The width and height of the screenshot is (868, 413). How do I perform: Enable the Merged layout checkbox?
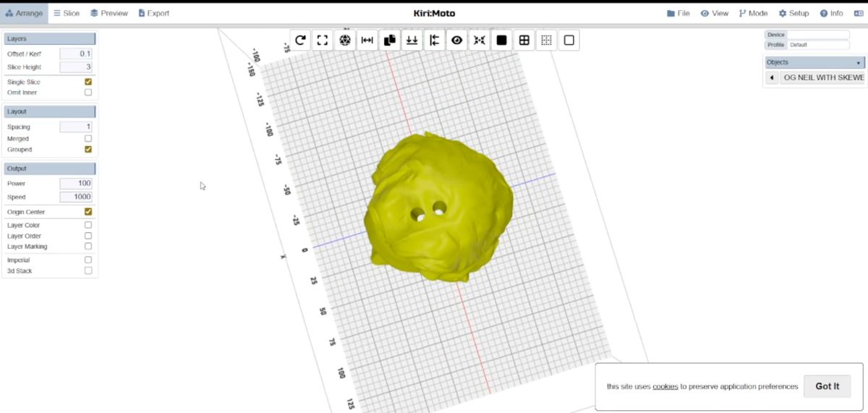[x=88, y=138]
